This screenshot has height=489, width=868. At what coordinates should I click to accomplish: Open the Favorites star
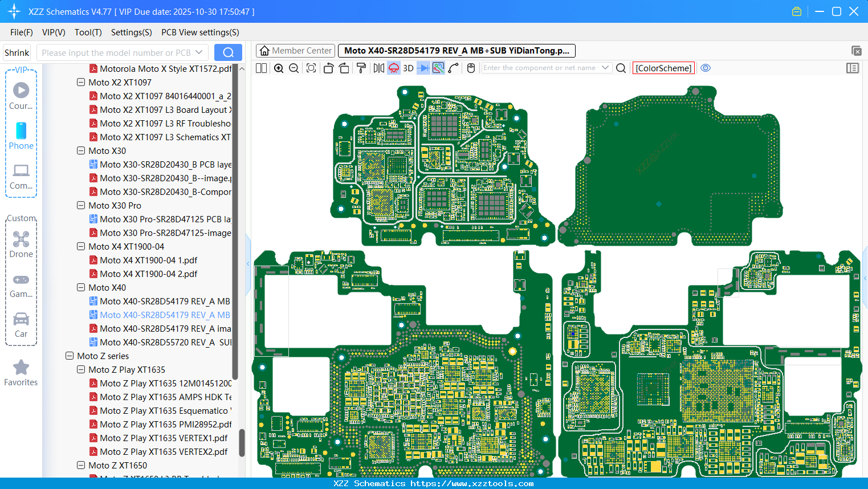tap(21, 373)
